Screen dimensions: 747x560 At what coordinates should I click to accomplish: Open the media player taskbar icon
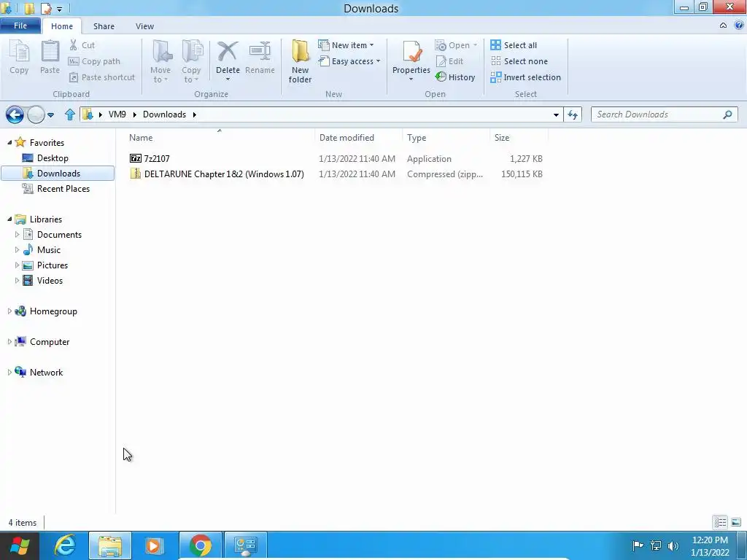(153, 545)
